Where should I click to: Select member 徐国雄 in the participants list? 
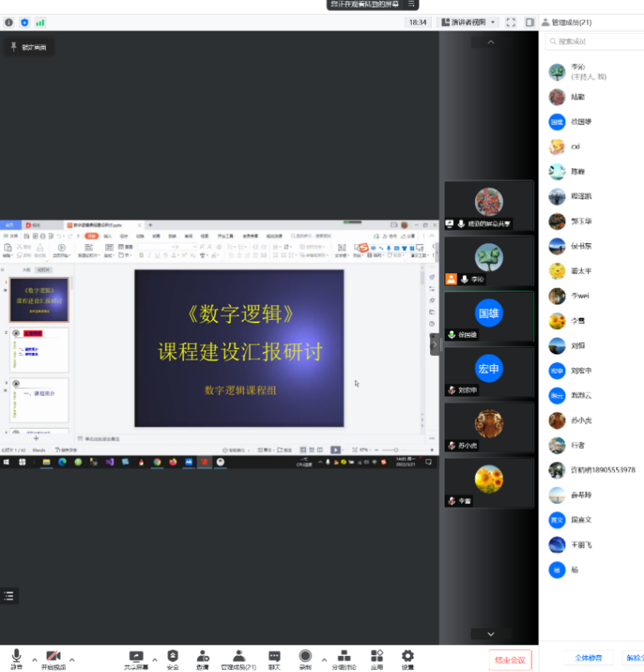tap(581, 122)
